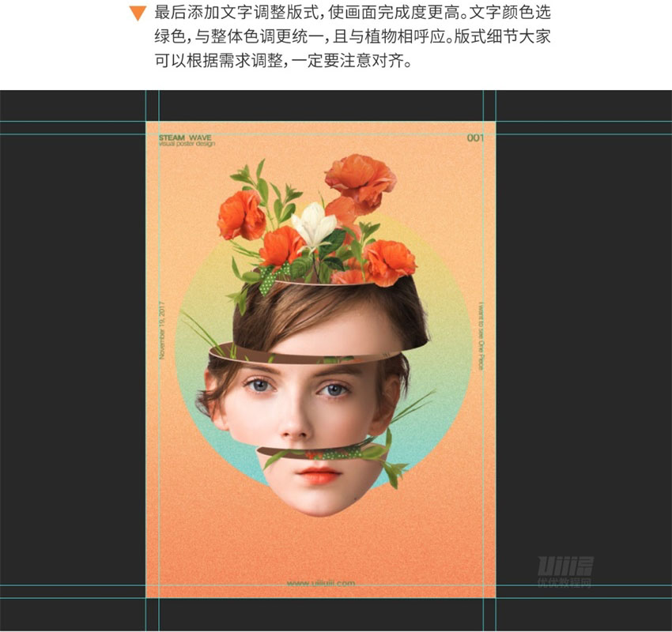The height and width of the screenshot is (632, 672).
Task: Select the vertical 'November 19, 2017' text
Action: (162, 330)
